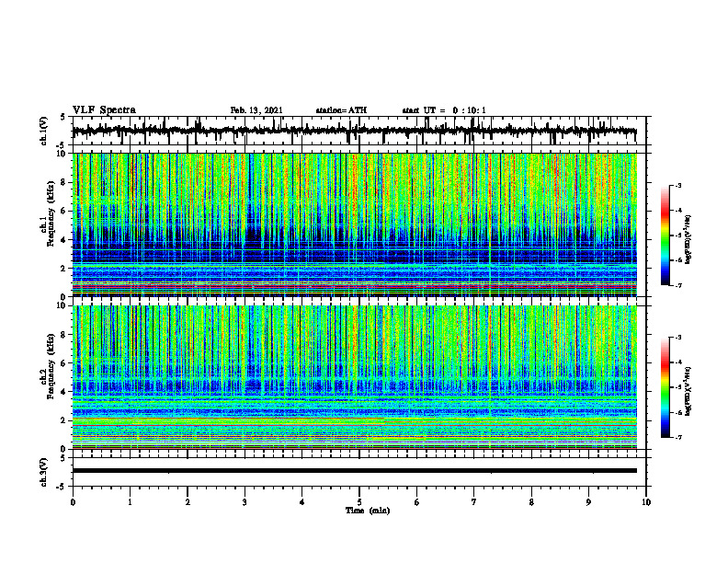Click the '-3' label on ch.1 colorbar
728x563 pixels.
[x=678, y=185]
